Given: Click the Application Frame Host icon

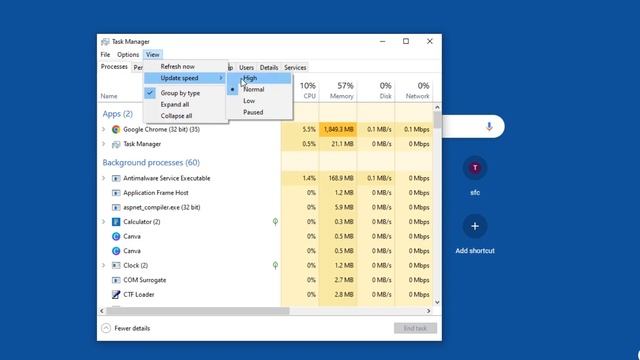Looking at the screenshot, I should [116, 193].
